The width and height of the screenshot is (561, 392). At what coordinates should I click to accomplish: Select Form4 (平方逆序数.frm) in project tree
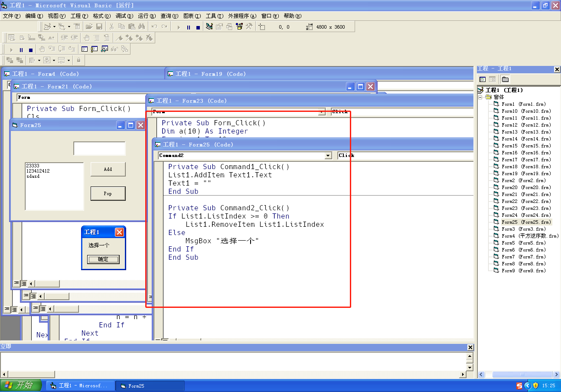pyautogui.click(x=530, y=236)
